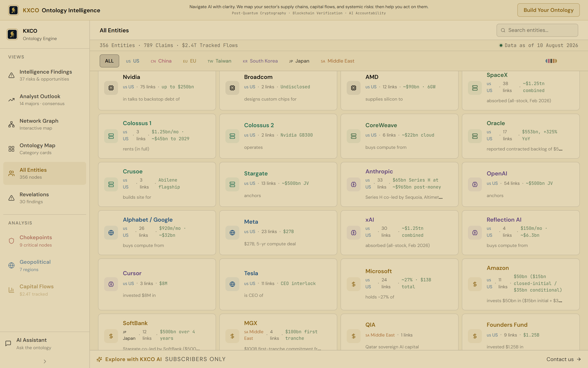The width and height of the screenshot is (588, 368).
Task: Open the Colossus 2 entity card
Action: pyautogui.click(x=278, y=136)
